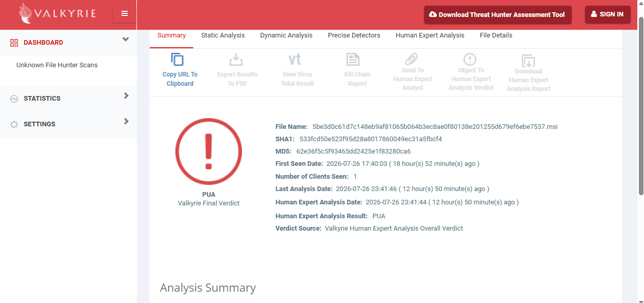This screenshot has height=303, width=644.
Task: Click the Export Results To PDF icon
Action: pos(236,60)
